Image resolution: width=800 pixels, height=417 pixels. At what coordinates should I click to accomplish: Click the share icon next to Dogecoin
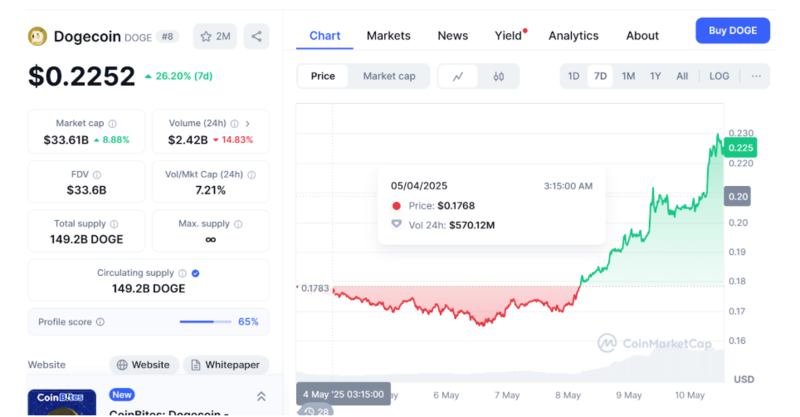pyautogui.click(x=256, y=36)
